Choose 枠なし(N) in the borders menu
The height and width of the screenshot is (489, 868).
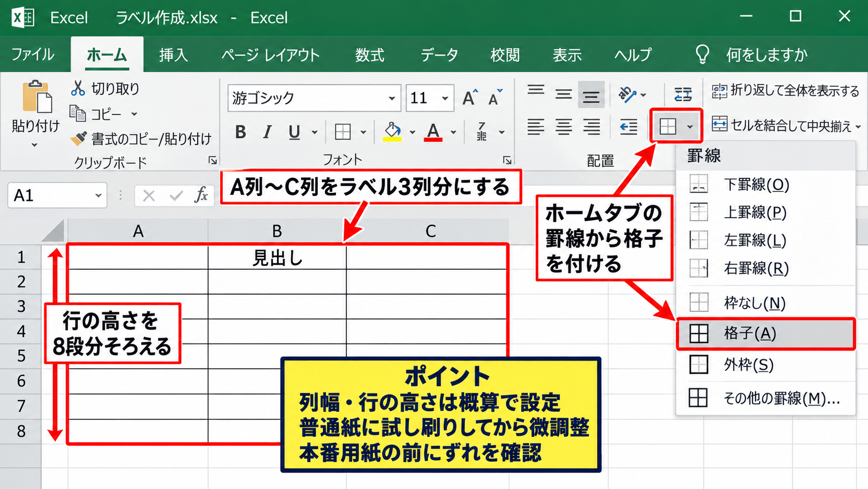[766, 302]
